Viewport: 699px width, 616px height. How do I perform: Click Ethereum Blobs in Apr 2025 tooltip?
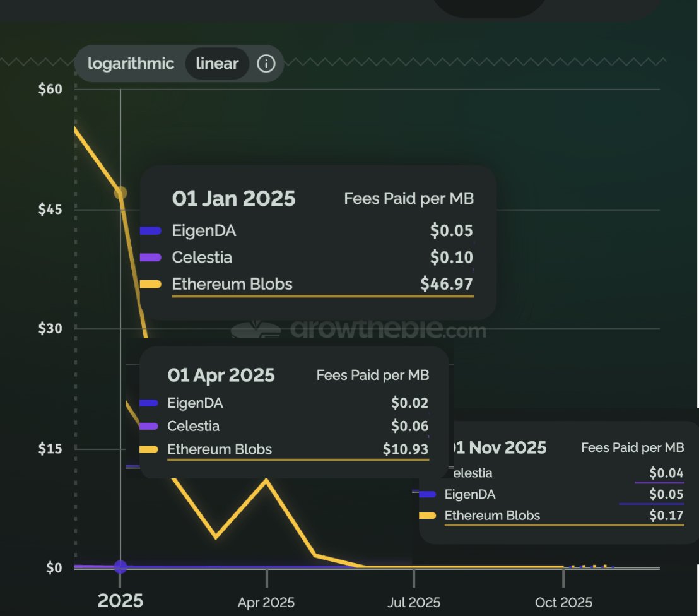point(220,449)
